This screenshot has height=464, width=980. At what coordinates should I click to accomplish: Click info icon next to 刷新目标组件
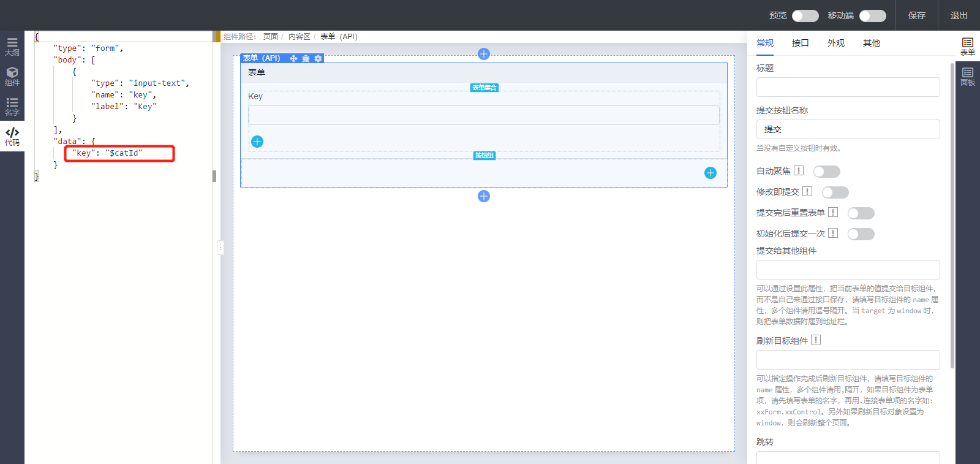click(x=816, y=340)
